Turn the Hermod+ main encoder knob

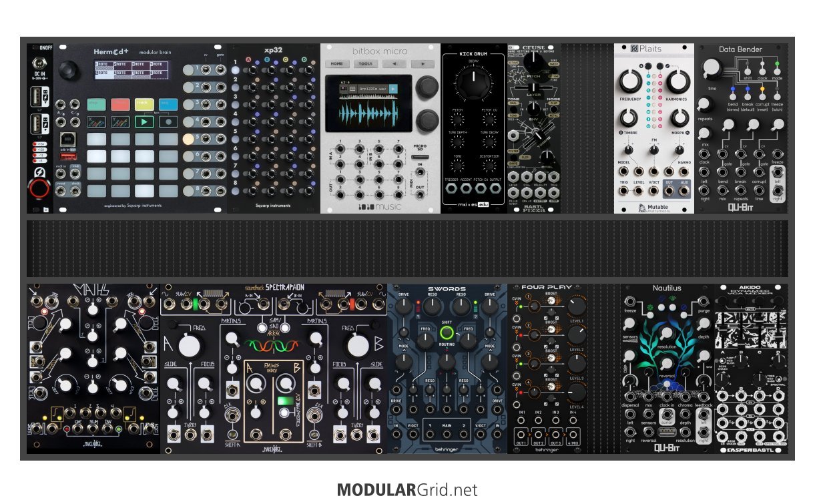click(x=69, y=70)
